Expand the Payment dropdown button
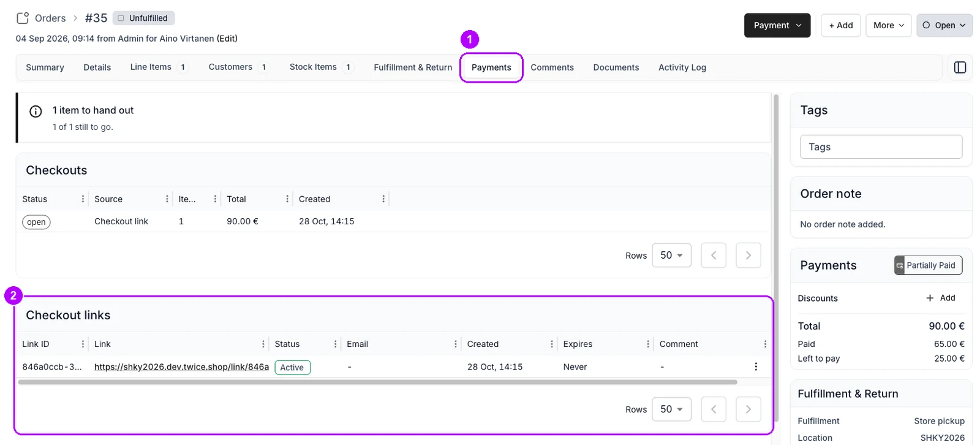The height and width of the screenshot is (445, 980). [777, 25]
